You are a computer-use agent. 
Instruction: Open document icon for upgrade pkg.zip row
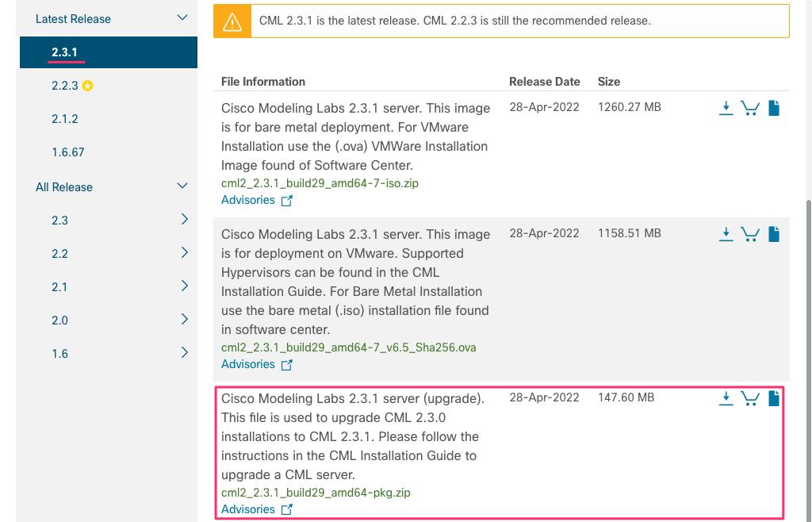[774, 398]
